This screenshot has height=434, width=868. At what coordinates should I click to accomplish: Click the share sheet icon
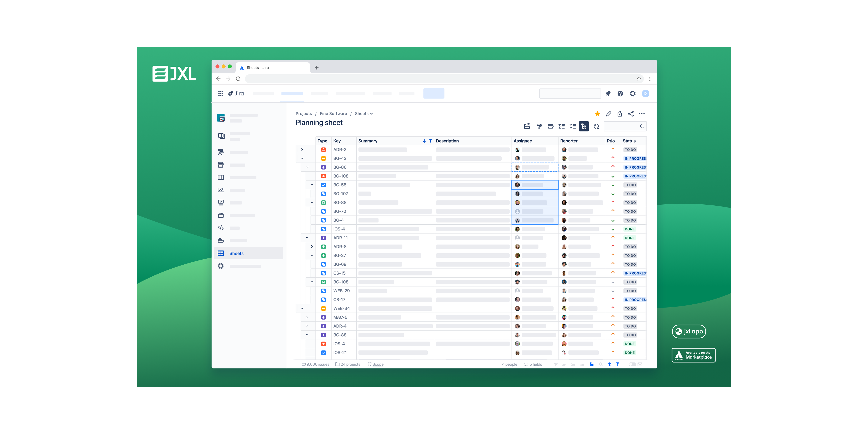tap(631, 114)
